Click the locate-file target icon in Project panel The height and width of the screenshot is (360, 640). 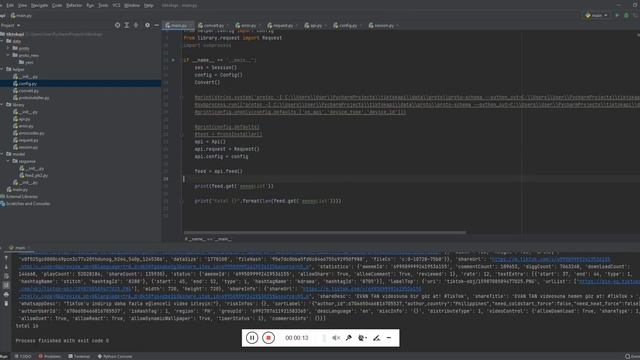(118, 25)
